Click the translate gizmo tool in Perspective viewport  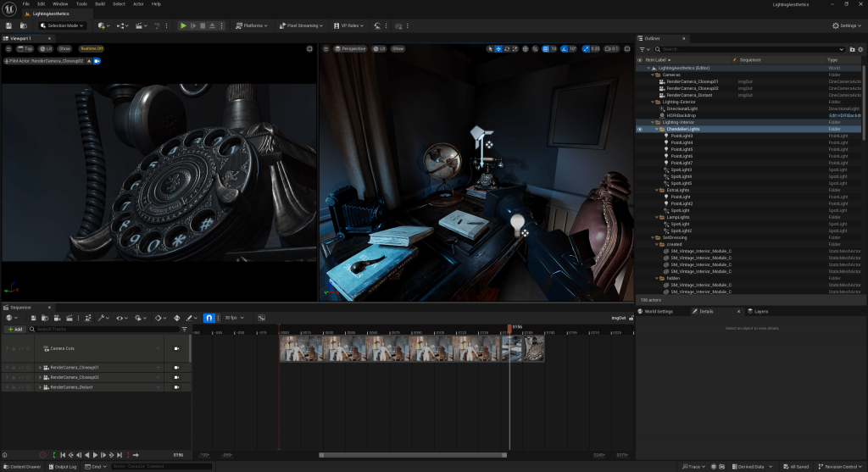[498, 49]
